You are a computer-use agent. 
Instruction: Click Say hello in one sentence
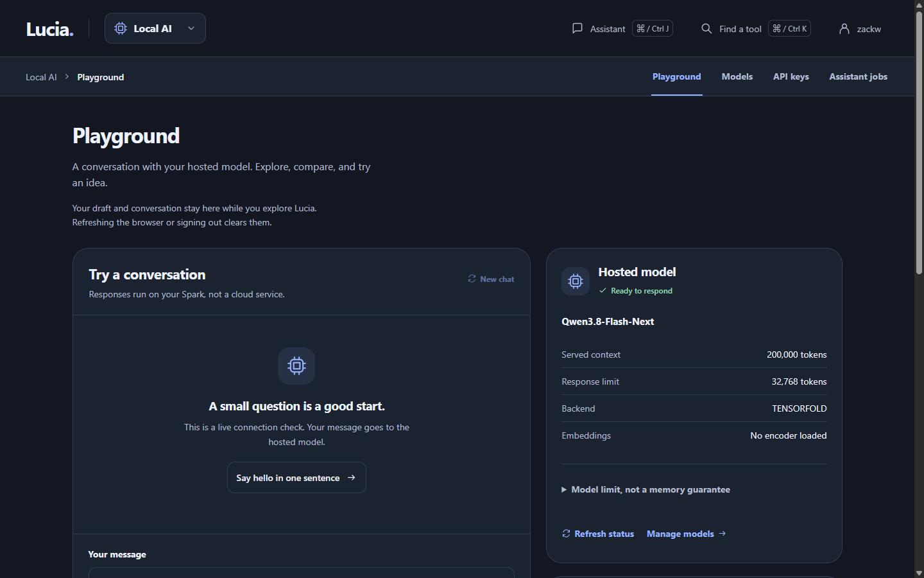click(x=296, y=478)
